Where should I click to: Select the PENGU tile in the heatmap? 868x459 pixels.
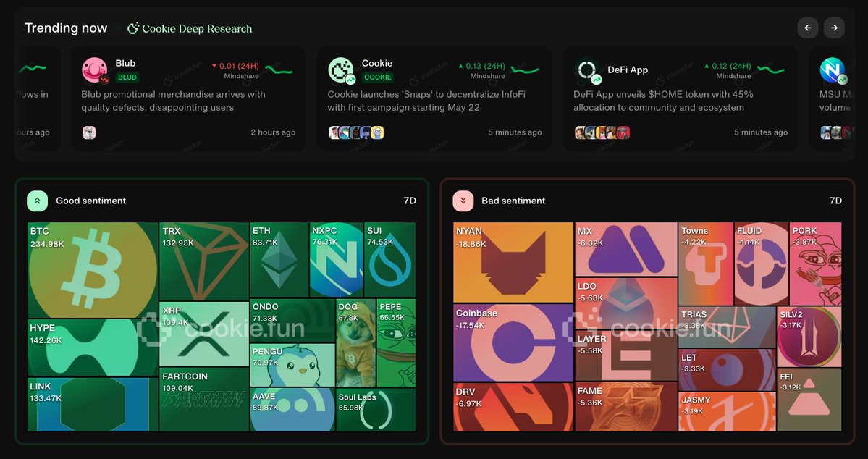click(x=292, y=365)
